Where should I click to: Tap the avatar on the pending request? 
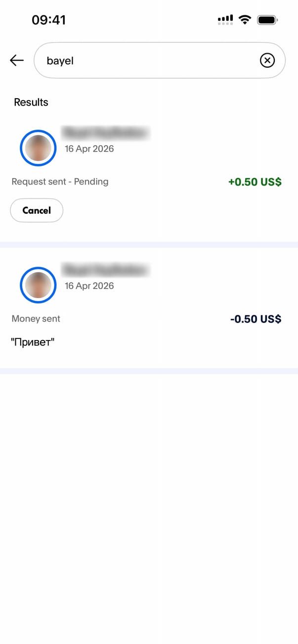pos(38,148)
